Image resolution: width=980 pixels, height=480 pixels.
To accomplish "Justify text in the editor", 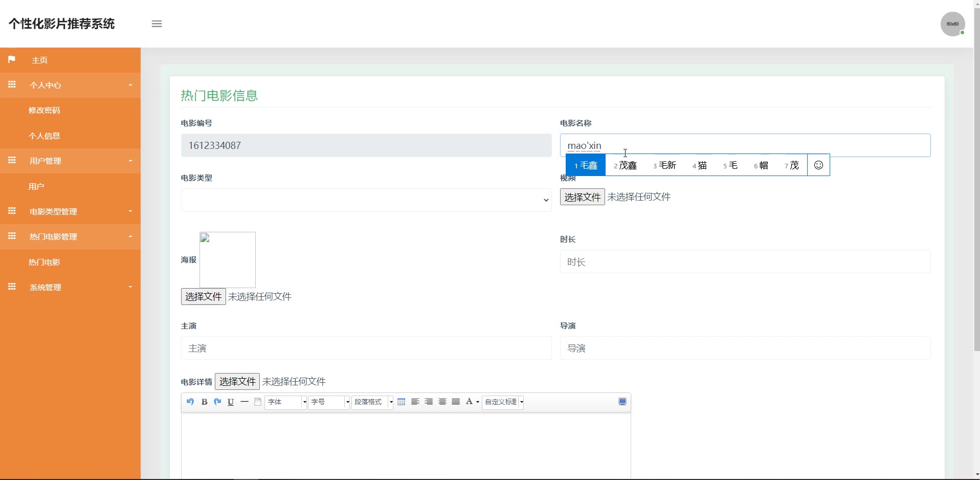I will click(456, 402).
